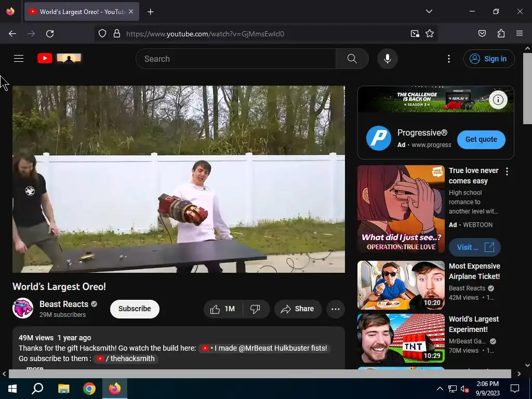
Task: Open the WEBTOON ad options menu
Action: [x=507, y=171]
